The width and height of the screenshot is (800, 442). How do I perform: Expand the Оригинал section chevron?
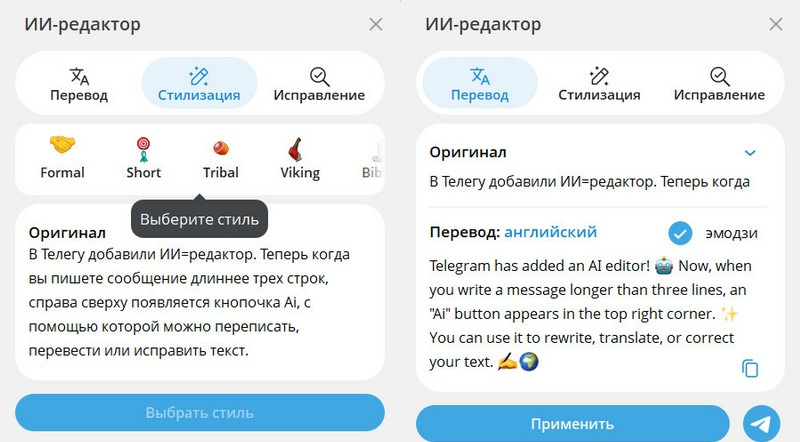[750, 153]
